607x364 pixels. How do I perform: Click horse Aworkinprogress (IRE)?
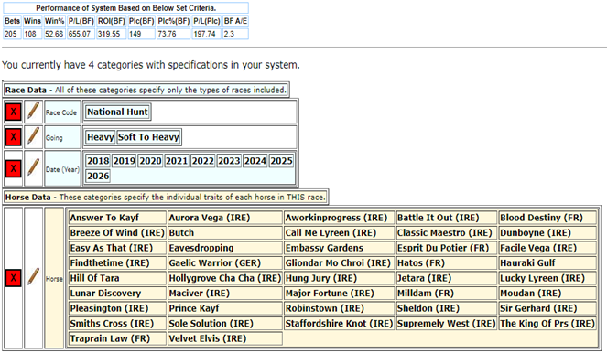point(339,218)
